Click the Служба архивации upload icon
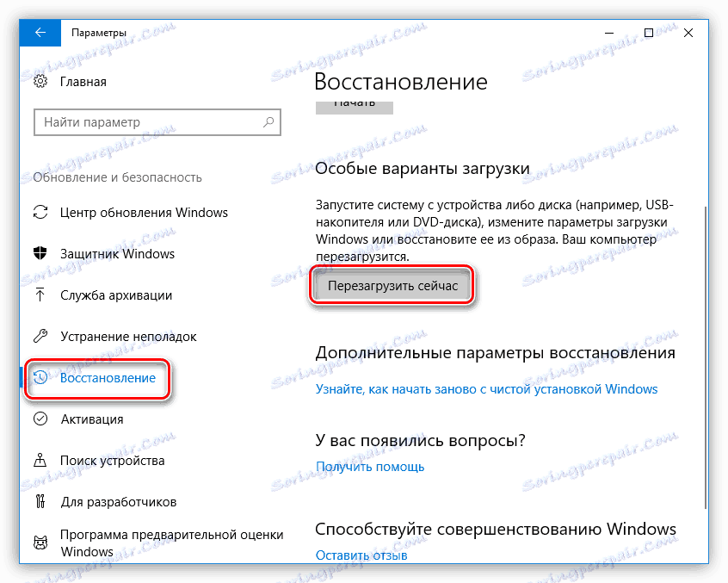This screenshot has width=728, height=583. (x=40, y=295)
